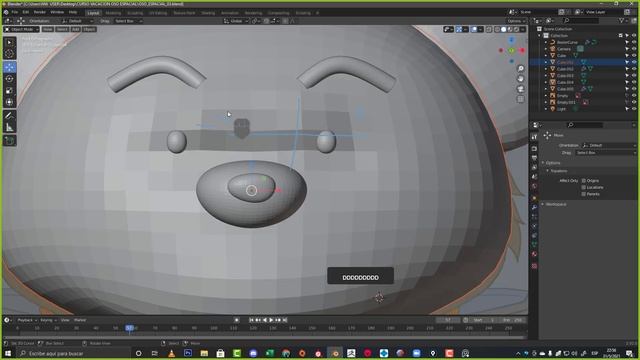Open the Modifiers wrench properties tab
Image resolution: width=640 pixels, height=360 pixels.
tap(534, 207)
